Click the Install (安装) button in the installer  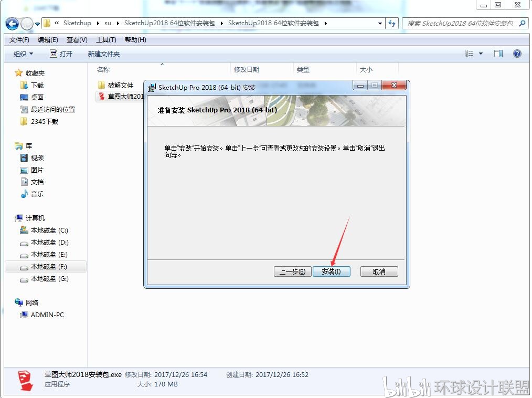coord(331,271)
